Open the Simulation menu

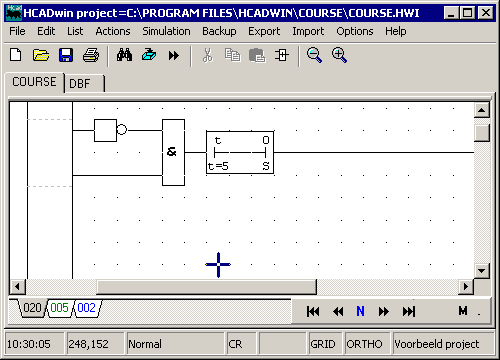166,31
